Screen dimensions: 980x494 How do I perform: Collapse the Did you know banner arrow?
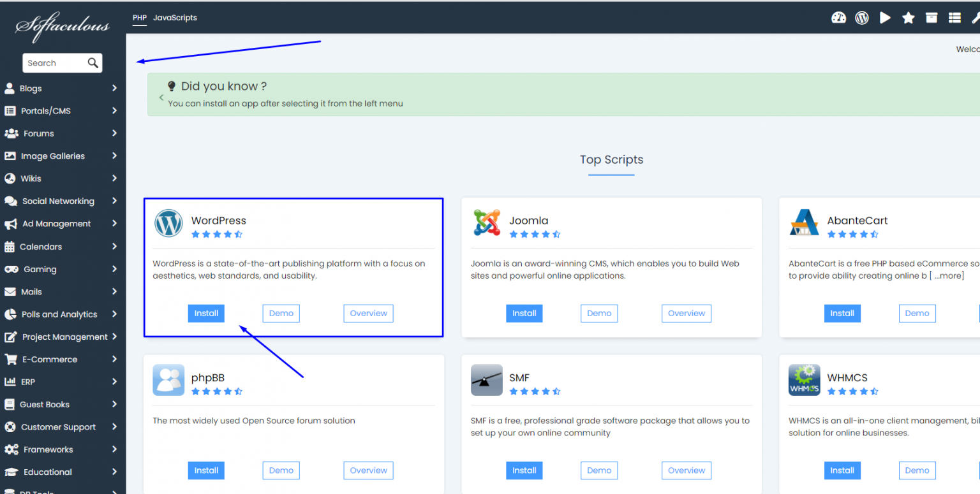coord(160,97)
